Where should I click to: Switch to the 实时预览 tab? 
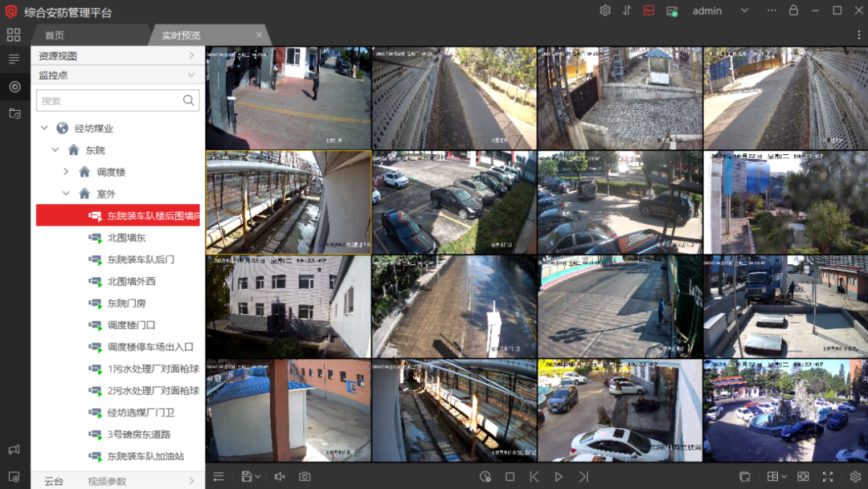181,35
